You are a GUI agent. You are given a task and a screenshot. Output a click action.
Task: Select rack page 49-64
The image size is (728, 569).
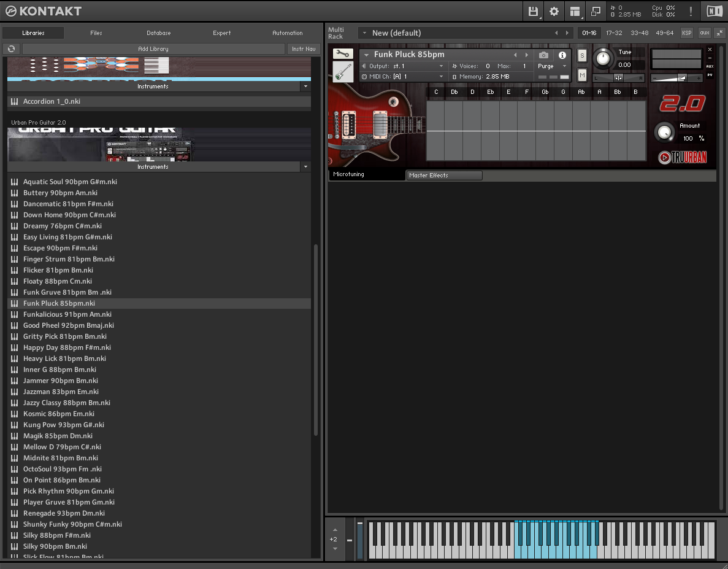(664, 33)
